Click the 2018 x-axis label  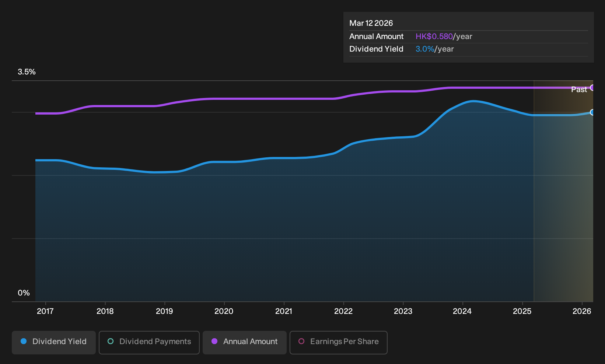(x=105, y=311)
